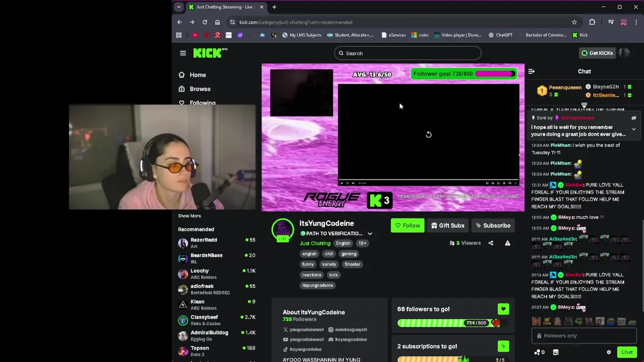
Task: Go to Home in sidebar
Action: pos(198,75)
